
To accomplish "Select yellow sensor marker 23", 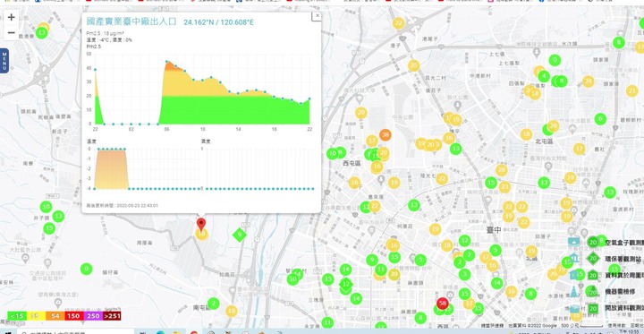I will pyautogui.click(x=504, y=187).
